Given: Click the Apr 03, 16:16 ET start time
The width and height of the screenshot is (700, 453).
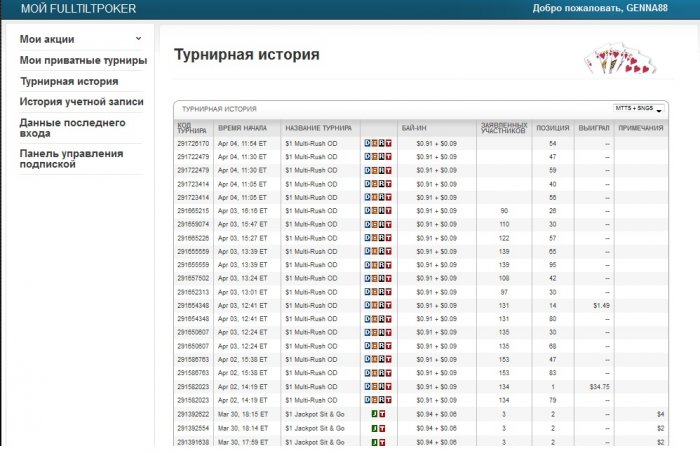Looking at the screenshot, I should [x=242, y=211].
